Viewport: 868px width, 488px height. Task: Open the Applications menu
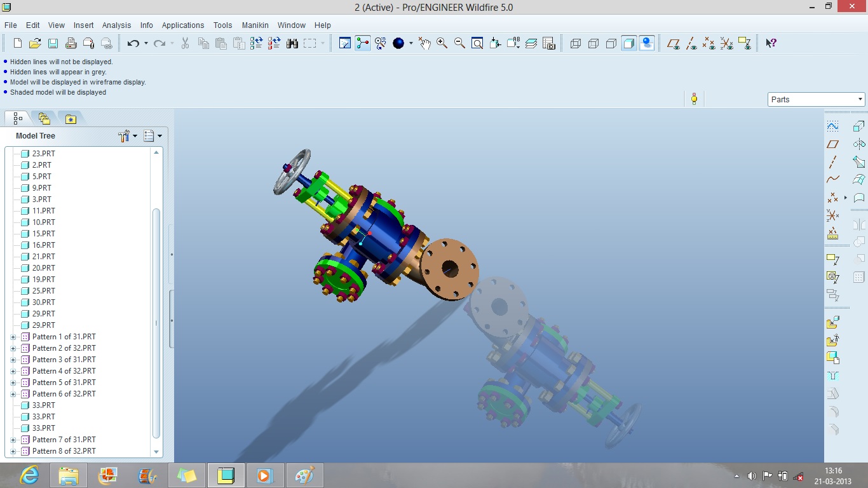(183, 25)
